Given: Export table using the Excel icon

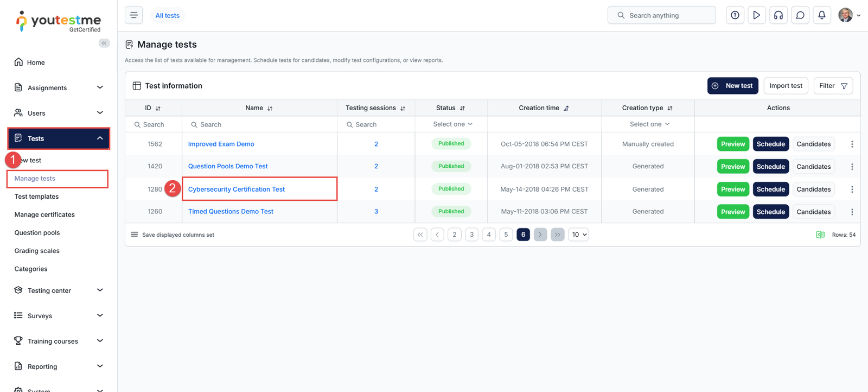Looking at the screenshot, I should click(820, 235).
